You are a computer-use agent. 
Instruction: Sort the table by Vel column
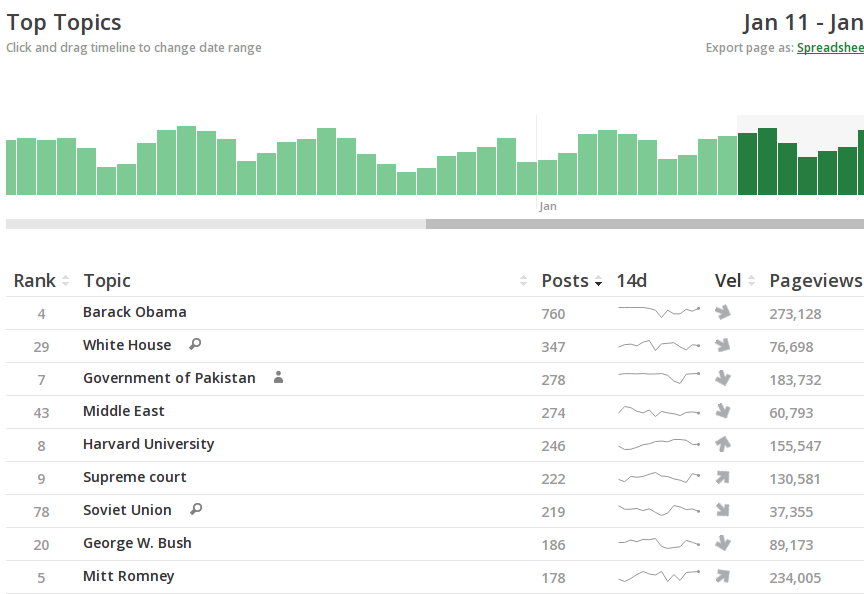click(734, 281)
